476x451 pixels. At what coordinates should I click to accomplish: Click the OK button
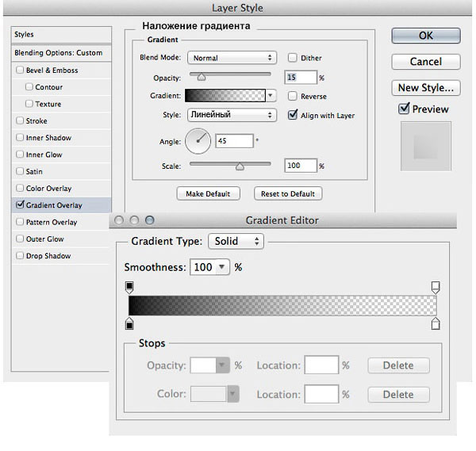point(426,36)
